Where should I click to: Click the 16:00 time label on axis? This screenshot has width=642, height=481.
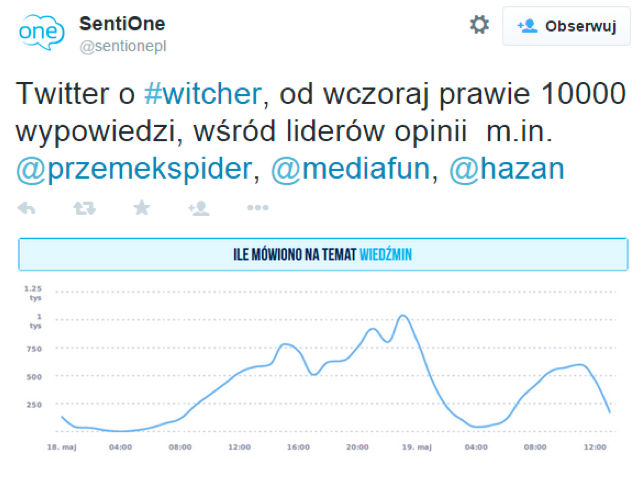tap(299, 446)
